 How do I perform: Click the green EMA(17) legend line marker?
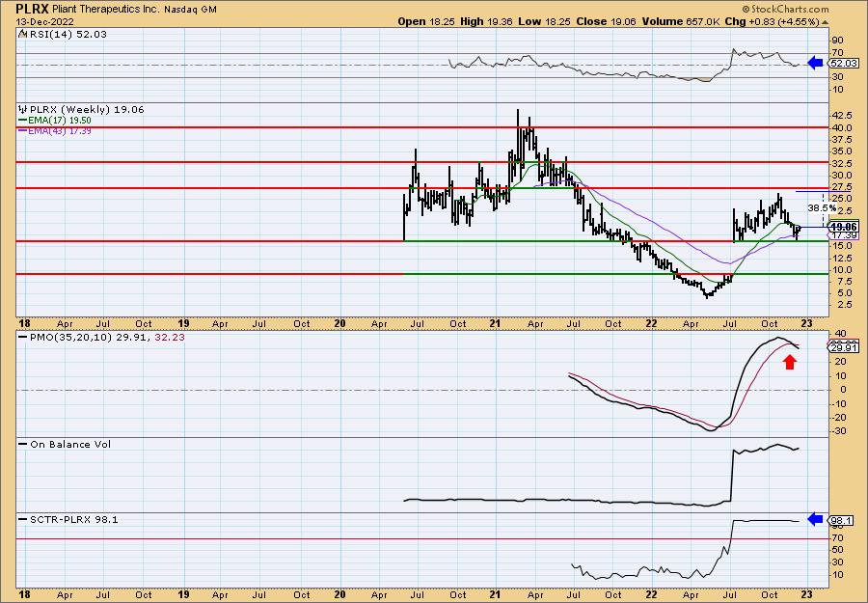click(23, 121)
